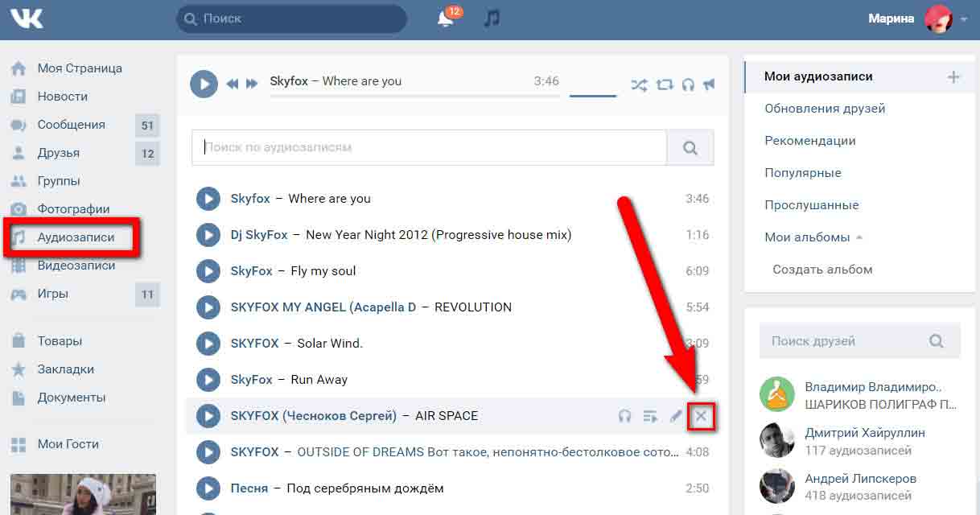Skip to the next track
This screenshot has height=515, width=980.
[252, 84]
